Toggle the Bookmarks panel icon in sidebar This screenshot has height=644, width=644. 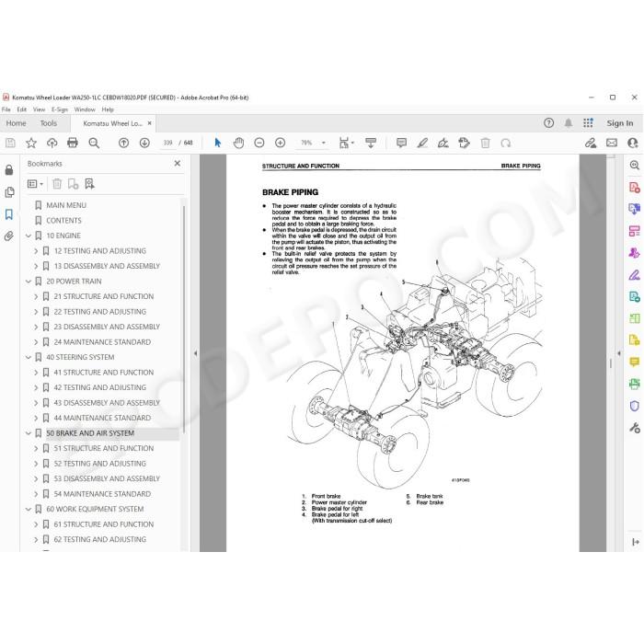click(x=8, y=214)
